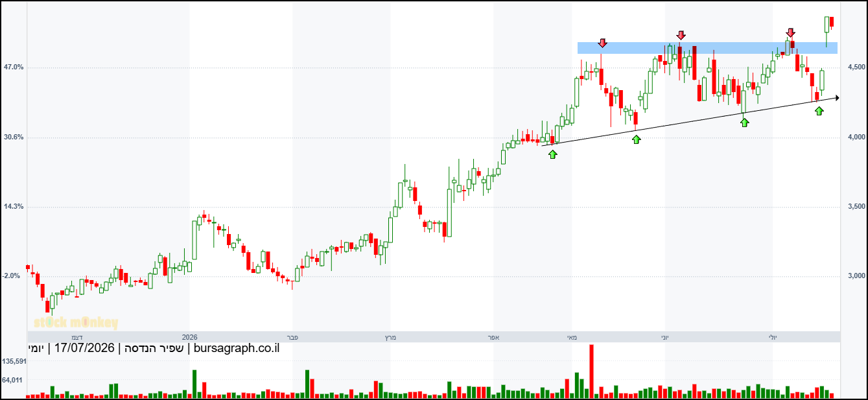The height and width of the screenshot is (400, 868).
Task: Click the -2.0% percent axis label
Action: 12,276
